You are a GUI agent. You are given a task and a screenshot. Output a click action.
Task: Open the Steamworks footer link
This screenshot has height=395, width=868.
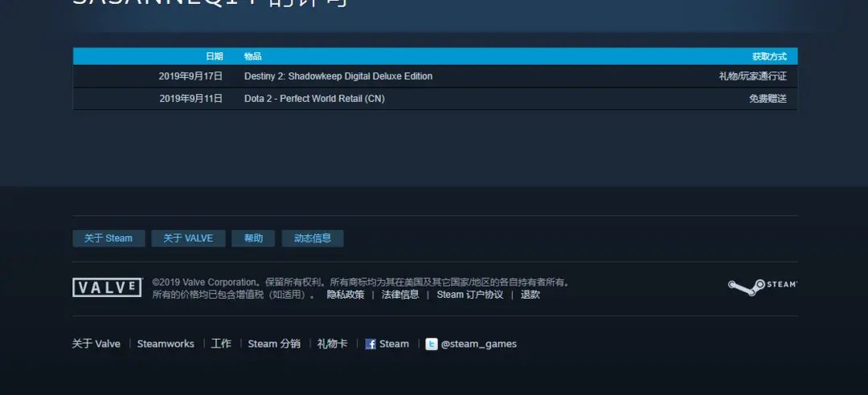(x=166, y=344)
